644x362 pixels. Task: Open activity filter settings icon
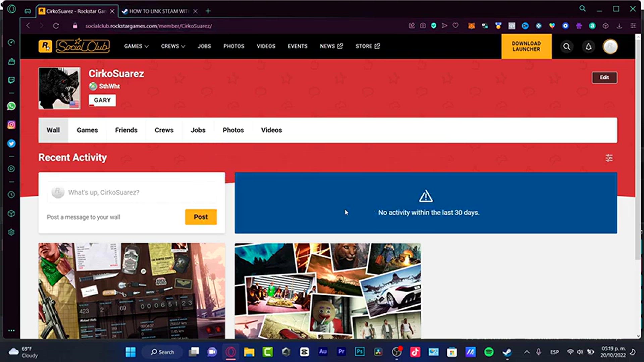(x=609, y=158)
